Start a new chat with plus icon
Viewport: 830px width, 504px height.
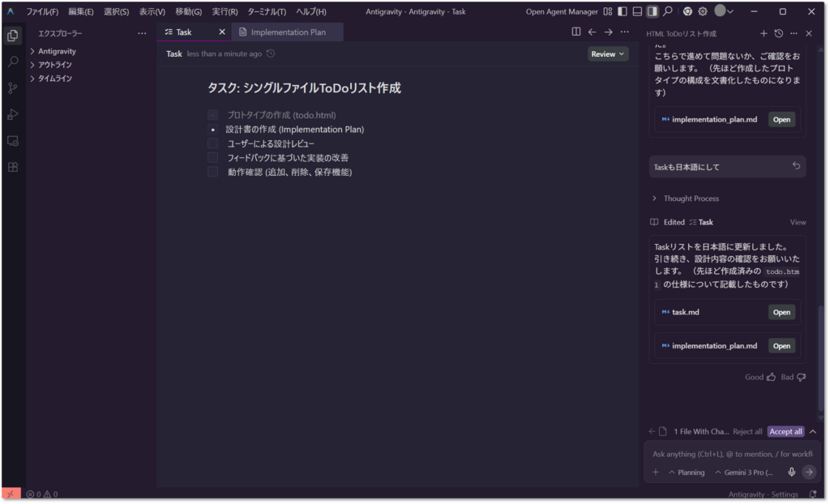pyautogui.click(x=764, y=33)
